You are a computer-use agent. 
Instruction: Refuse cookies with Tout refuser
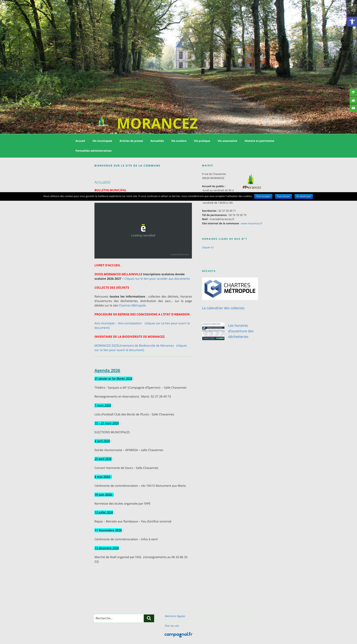[283, 196]
